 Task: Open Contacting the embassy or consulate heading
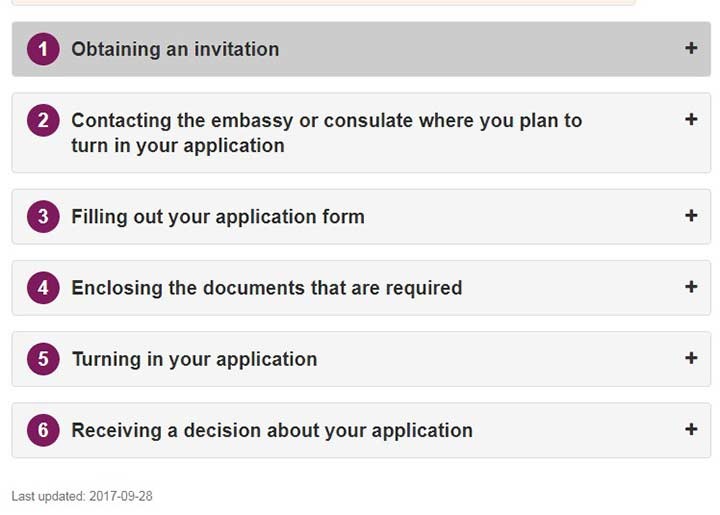click(x=327, y=133)
